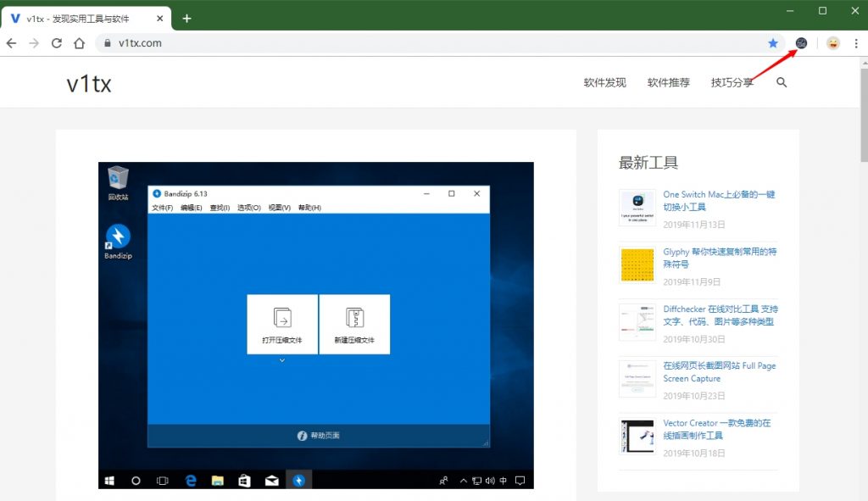Image resolution: width=868 pixels, height=501 pixels.
Task: Click Store icon on pictured taskbar
Action: tap(244, 481)
